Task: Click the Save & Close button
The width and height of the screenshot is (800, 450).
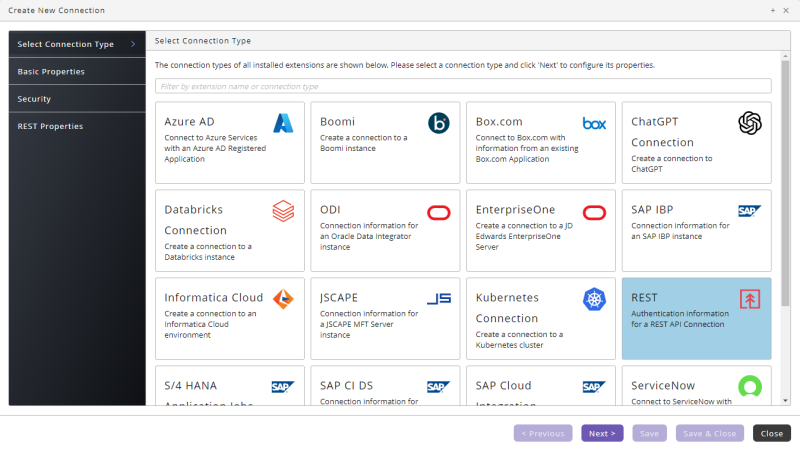Action: pyautogui.click(x=710, y=433)
